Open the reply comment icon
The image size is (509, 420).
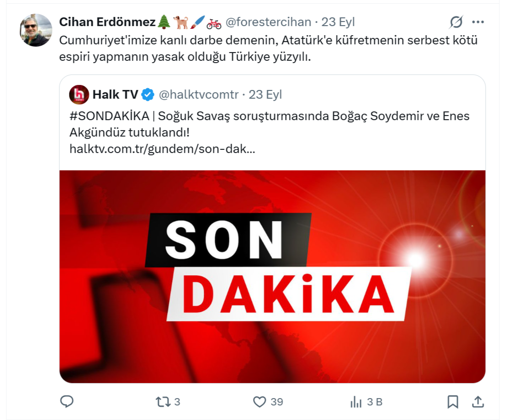click(67, 402)
